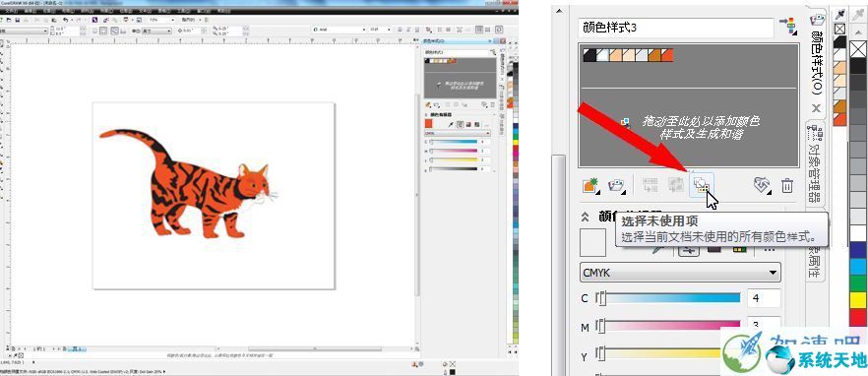Click the convert color style icon beside trash
Image resolution: width=868 pixels, height=376 pixels.
763,185
